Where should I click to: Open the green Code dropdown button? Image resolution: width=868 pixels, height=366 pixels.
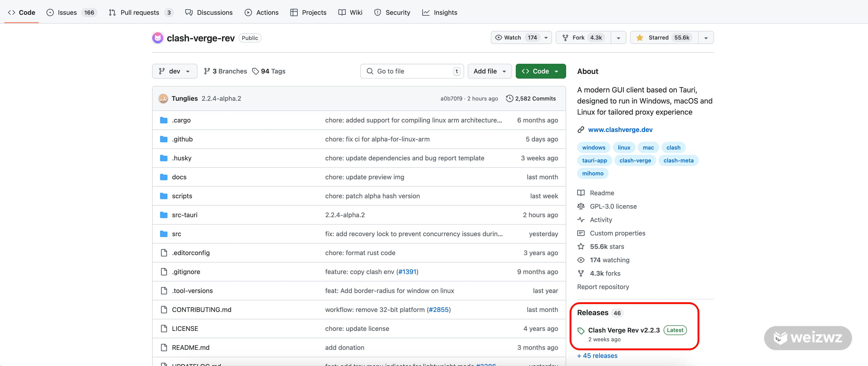[x=540, y=71]
